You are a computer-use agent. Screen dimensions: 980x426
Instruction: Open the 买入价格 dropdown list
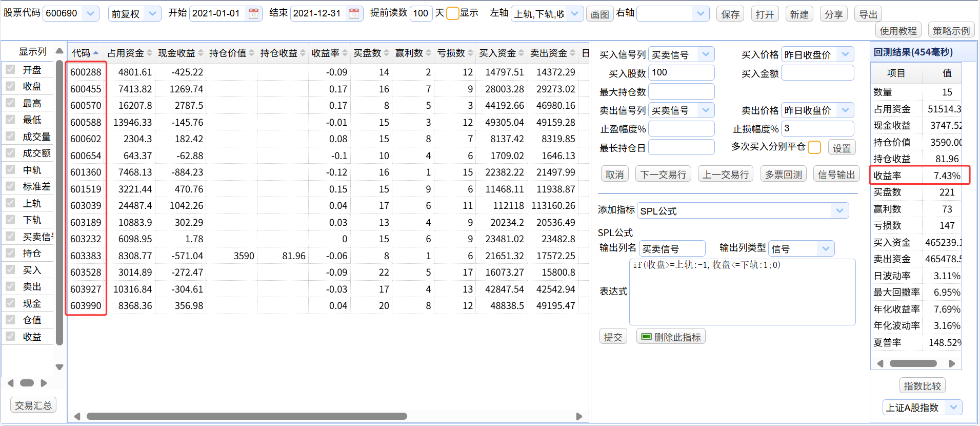point(845,54)
